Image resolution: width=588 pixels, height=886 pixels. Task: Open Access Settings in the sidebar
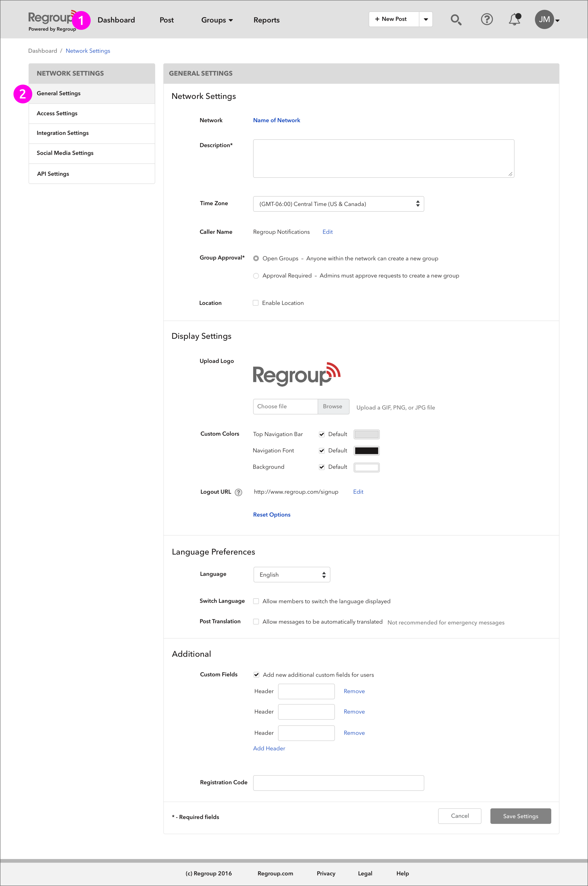click(x=57, y=113)
